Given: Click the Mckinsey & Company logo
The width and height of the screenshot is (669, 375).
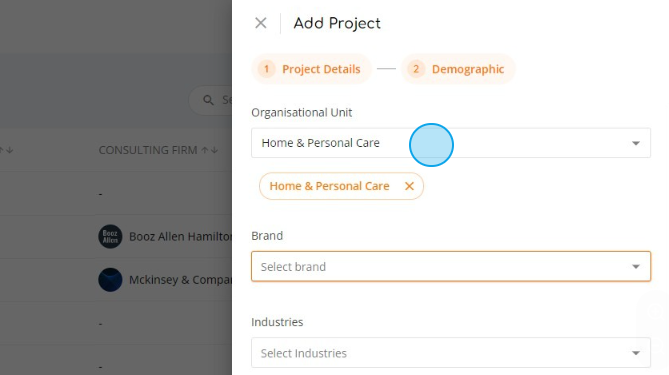Looking at the screenshot, I should [x=110, y=279].
